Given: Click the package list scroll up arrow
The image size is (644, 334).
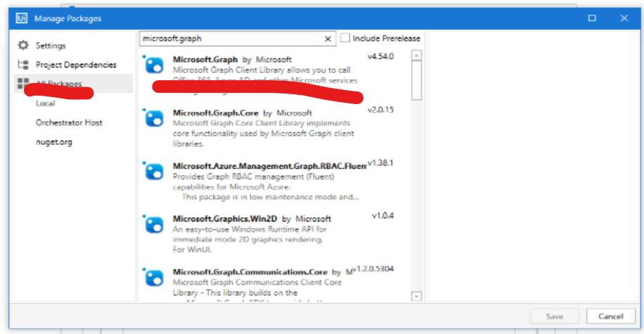Looking at the screenshot, I should point(416,55).
